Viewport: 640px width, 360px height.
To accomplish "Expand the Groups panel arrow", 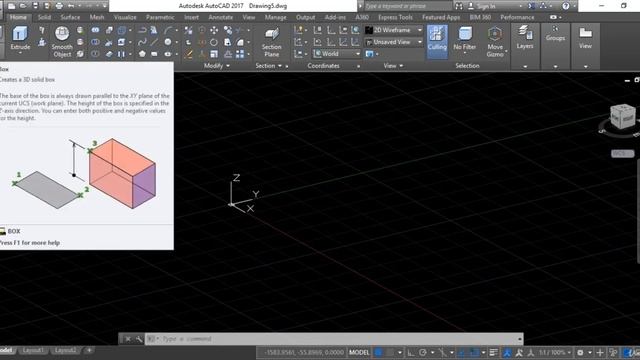I will (555, 66).
